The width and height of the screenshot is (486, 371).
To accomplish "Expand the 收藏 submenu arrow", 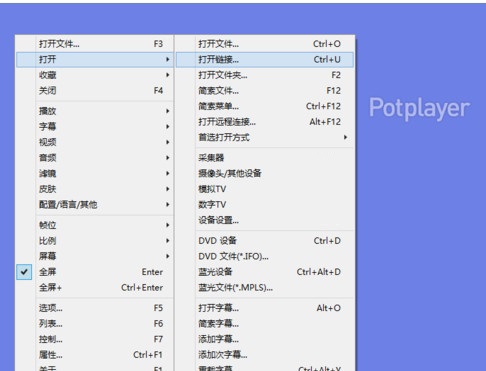I will tap(168, 75).
